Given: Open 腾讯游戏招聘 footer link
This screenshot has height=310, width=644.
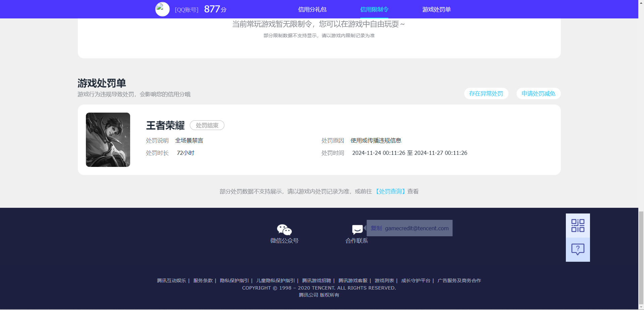Looking at the screenshot, I should tap(316, 281).
